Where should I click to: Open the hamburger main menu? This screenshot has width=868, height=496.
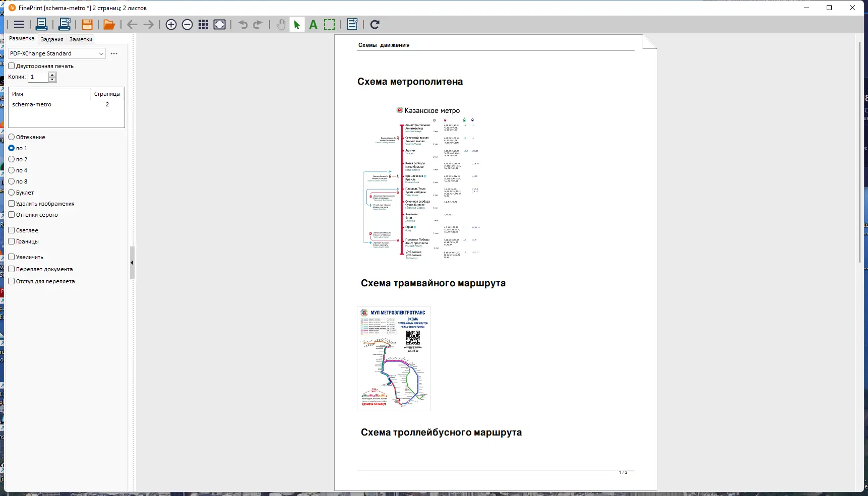tap(19, 24)
